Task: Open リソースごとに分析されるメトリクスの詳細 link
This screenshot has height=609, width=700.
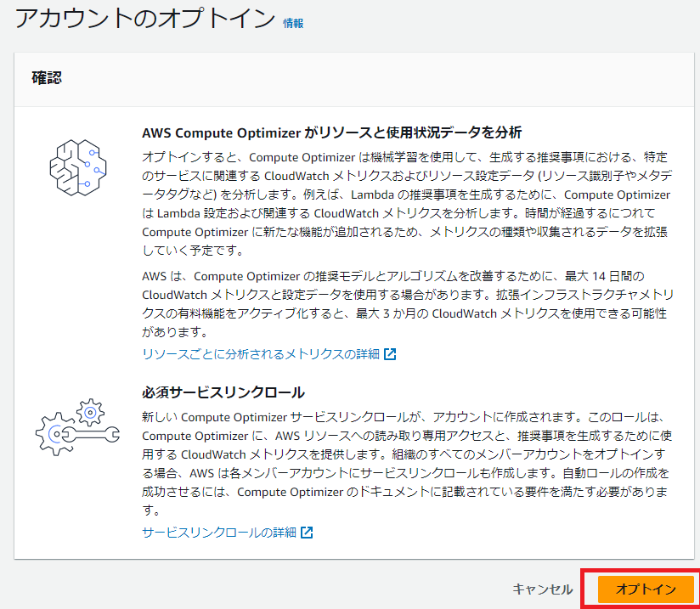Action: 261,354
